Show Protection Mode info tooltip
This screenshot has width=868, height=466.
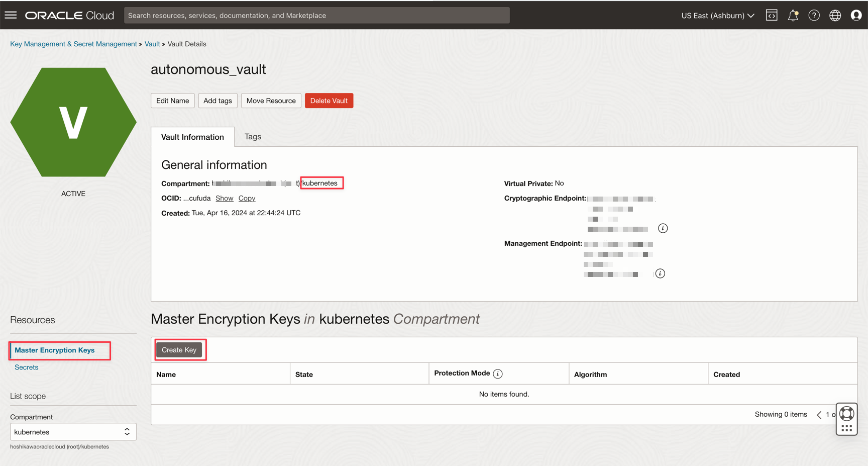pyautogui.click(x=498, y=374)
